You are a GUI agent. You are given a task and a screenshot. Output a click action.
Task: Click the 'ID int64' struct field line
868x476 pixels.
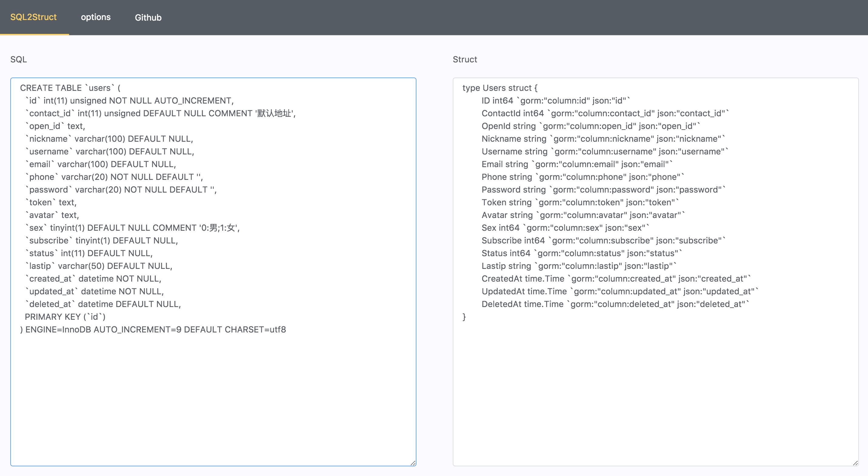(556, 101)
